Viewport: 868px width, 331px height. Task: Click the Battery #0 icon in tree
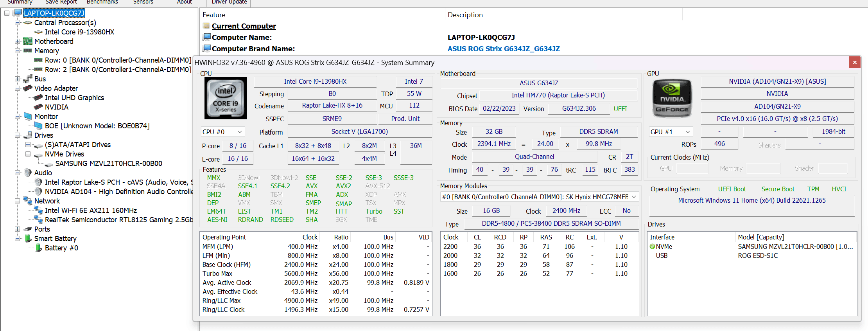pyautogui.click(x=38, y=248)
